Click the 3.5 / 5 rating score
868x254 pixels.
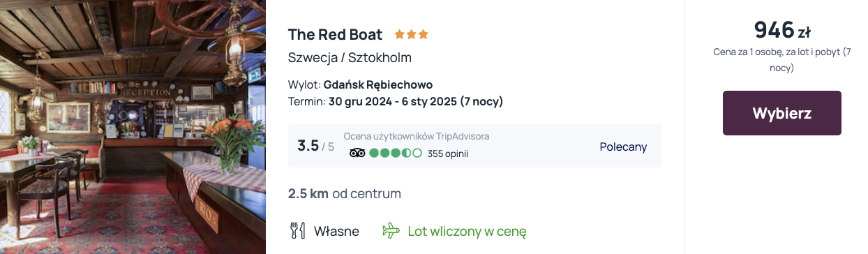[315, 146]
